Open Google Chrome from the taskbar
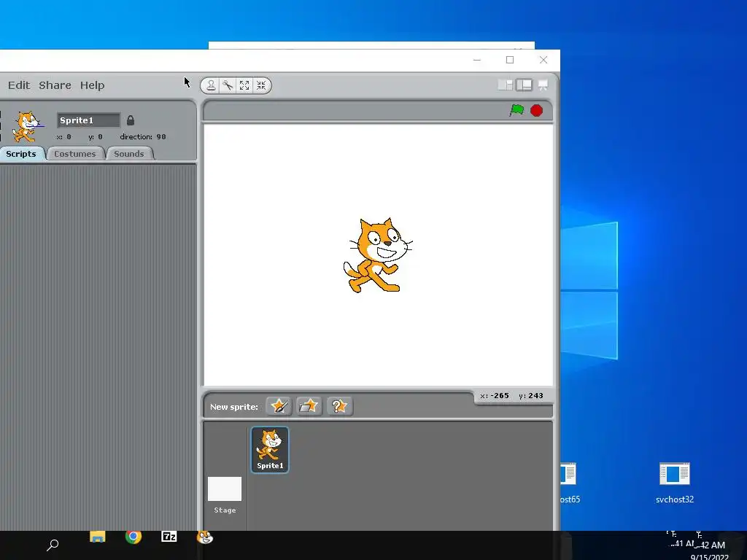Screen dimensions: 747x560 tap(133, 537)
